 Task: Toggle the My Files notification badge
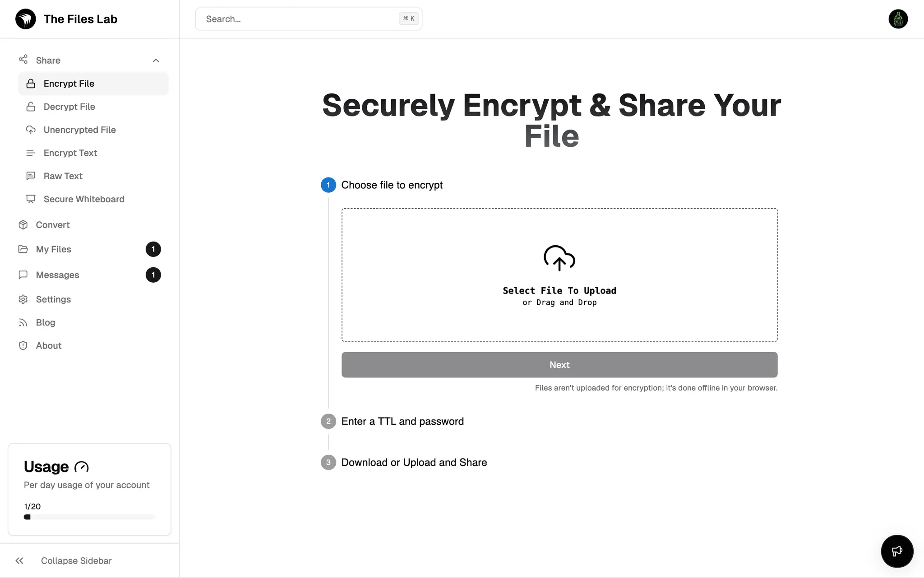153,249
